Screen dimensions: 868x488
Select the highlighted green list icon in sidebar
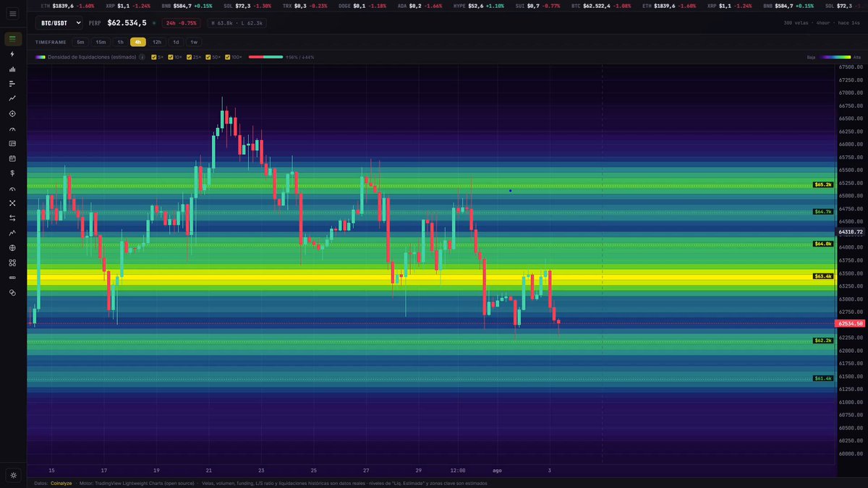coord(12,38)
